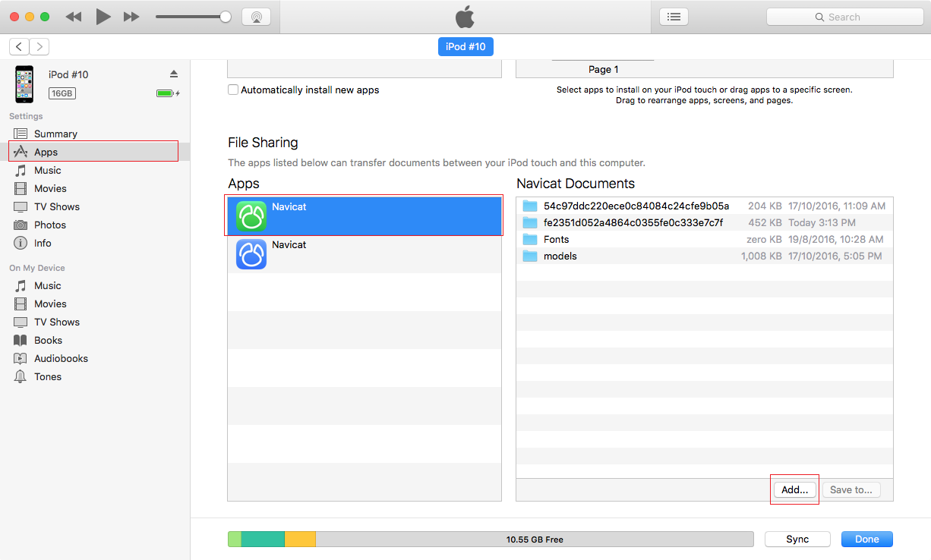Select the green Navicat app
The width and height of the screenshot is (931, 560).
(365, 216)
